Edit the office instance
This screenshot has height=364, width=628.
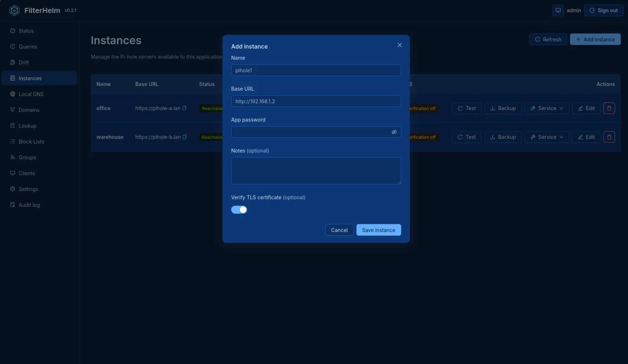coord(586,108)
